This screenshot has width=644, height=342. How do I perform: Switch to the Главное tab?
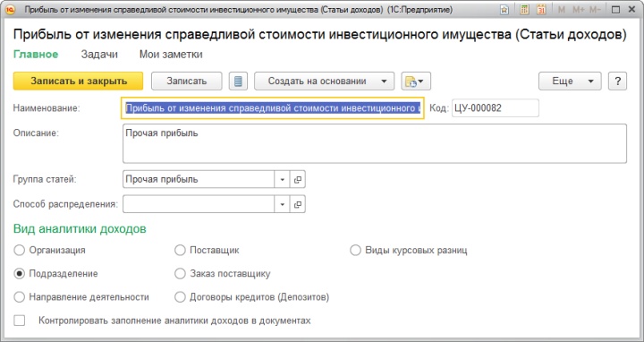(36, 55)
